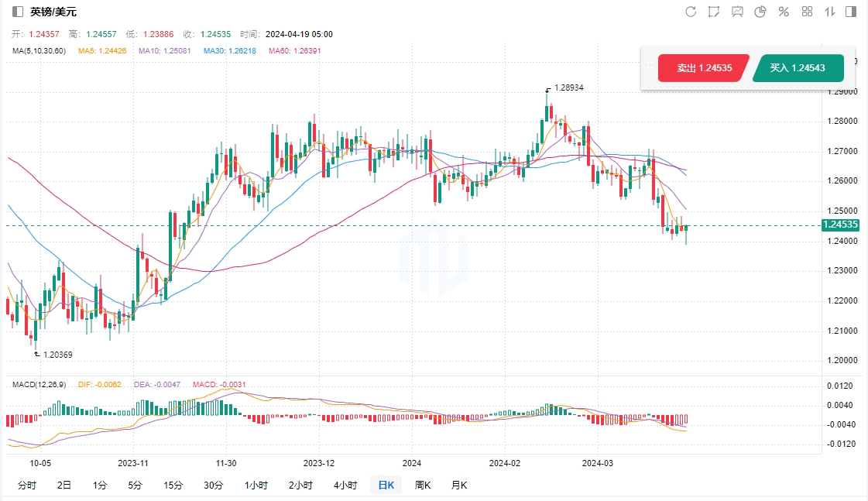The width and height of the screenshot is (868, 501).
Task: Select the drawing tools icon
Action: tap(714, 12)
